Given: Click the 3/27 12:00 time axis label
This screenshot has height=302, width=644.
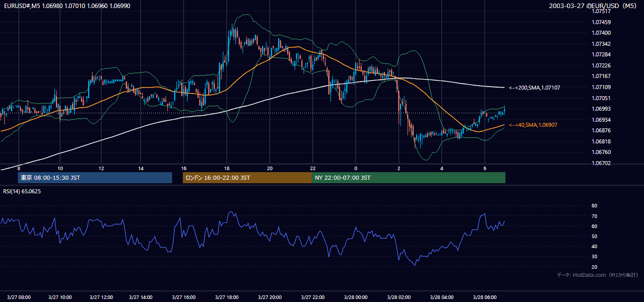Looking at the screenshot, I should pos(101,297).
